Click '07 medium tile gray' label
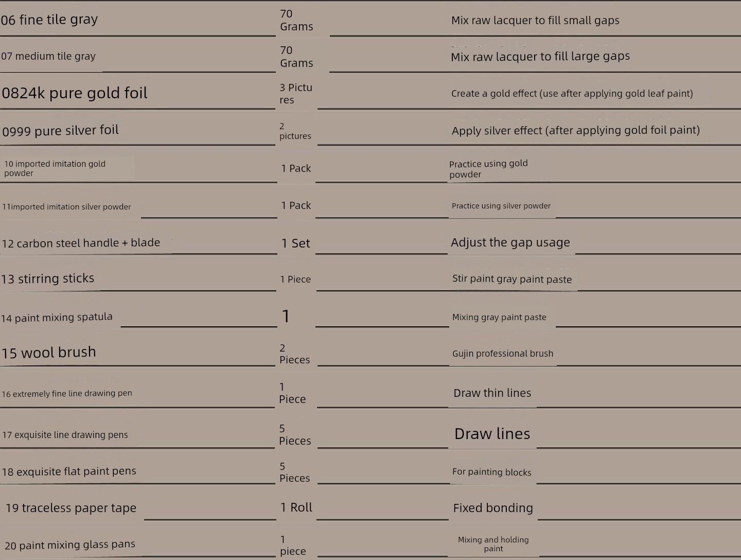Image resolution: width=741 pixels, height=560 pixels. pos(48,56)
